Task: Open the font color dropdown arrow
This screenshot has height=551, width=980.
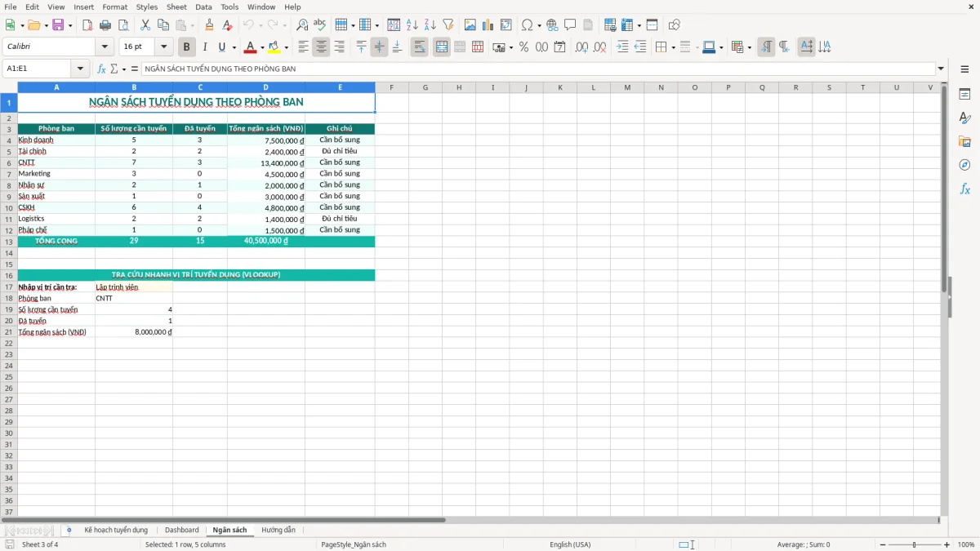Action: point(262,47)
